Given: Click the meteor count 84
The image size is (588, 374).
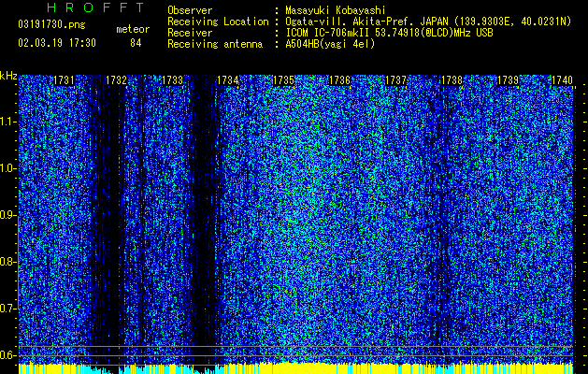Looking at the screenshot, I should [x=136, y=43].
